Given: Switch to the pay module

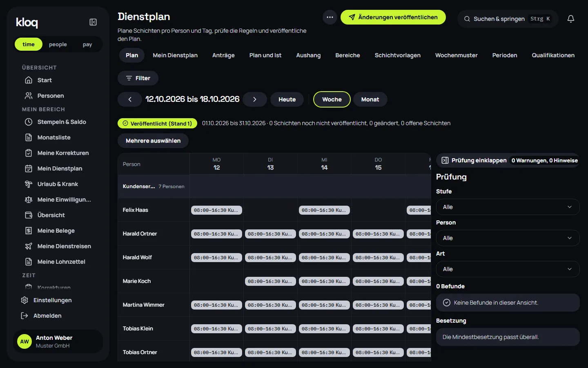Looking at the screenshot, I should 87,44.
